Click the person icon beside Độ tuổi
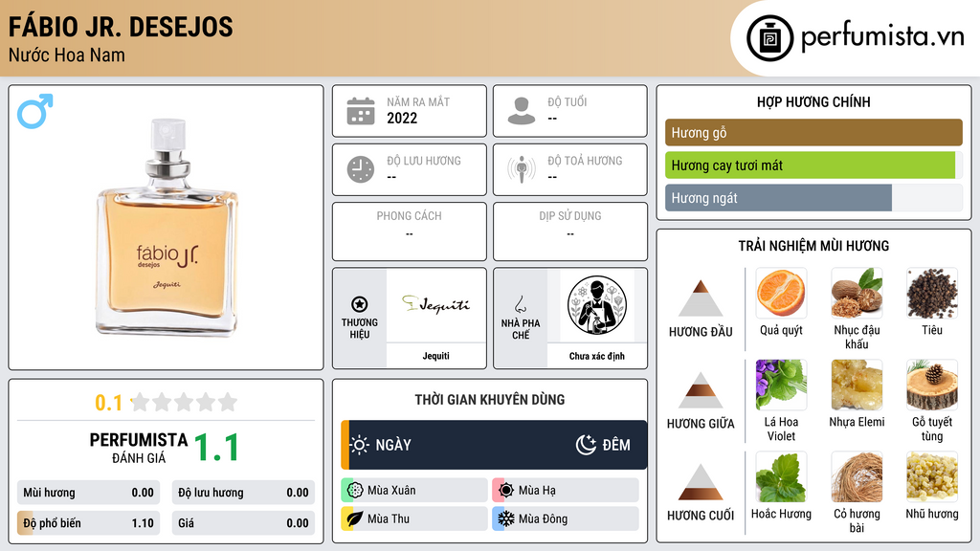This screenshot has width=980, height=551. 522,111
